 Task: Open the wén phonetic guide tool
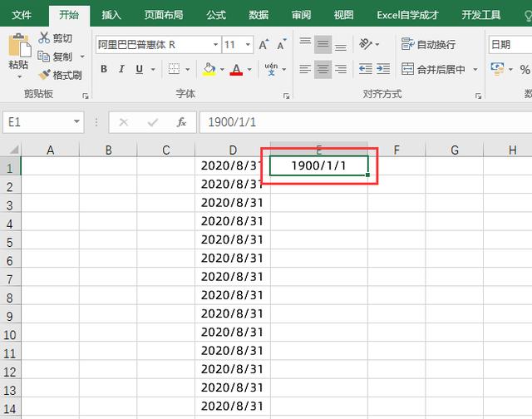point(271,69)
